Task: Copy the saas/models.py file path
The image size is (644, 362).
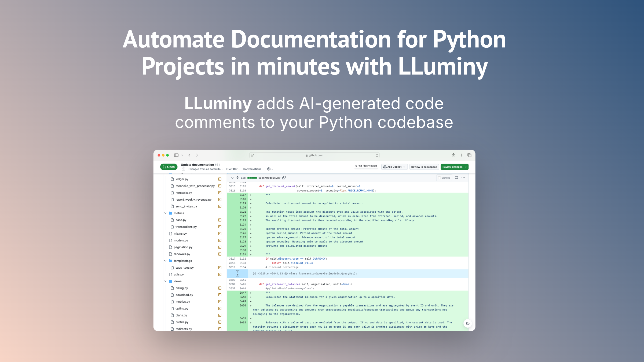Action: tap(284, 178)
